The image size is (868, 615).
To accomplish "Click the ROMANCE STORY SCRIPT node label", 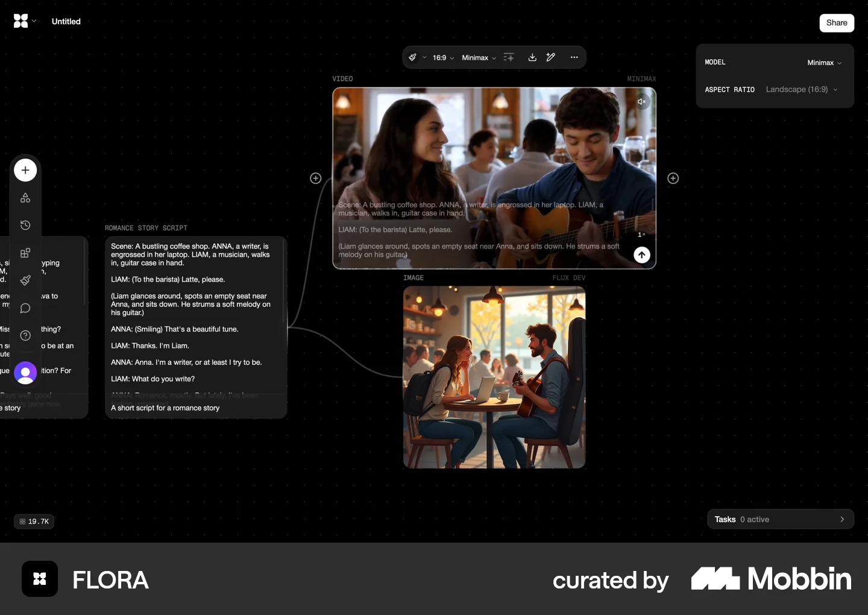I will pos(146,228).
